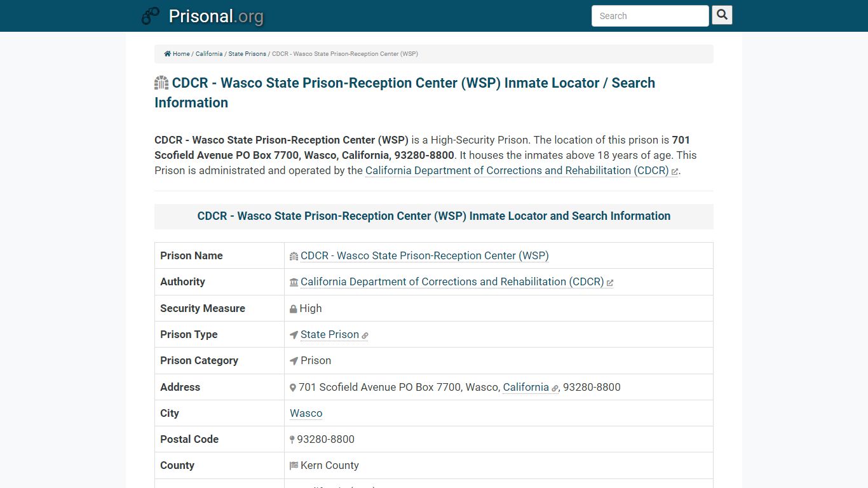Click the arrow icon in Prison Type row

[294, 335]
